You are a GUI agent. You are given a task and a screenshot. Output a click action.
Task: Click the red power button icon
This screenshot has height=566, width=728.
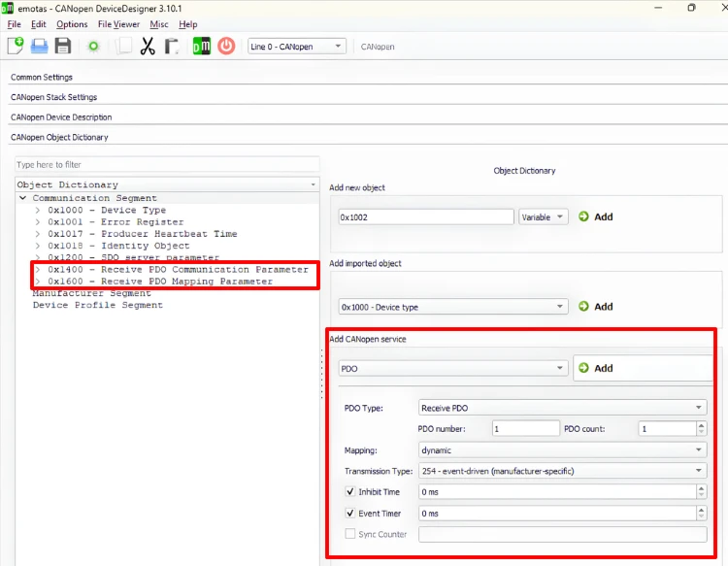point(226,46)
